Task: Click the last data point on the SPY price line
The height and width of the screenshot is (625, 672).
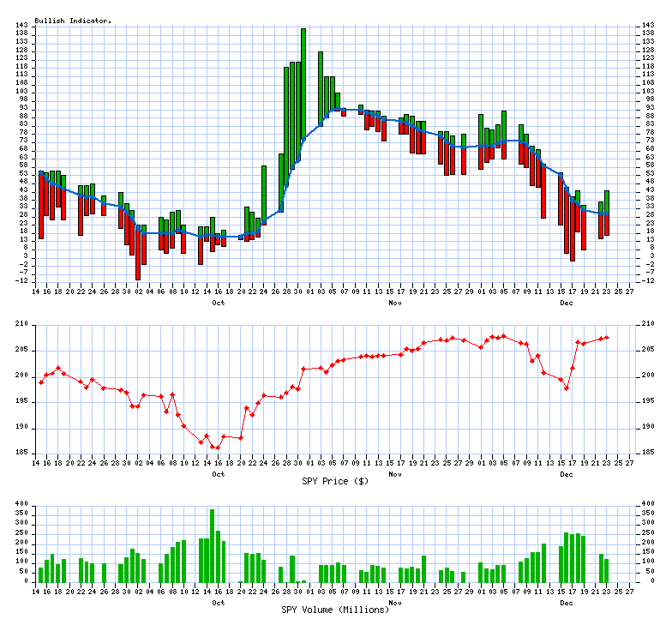Action: 607,337
